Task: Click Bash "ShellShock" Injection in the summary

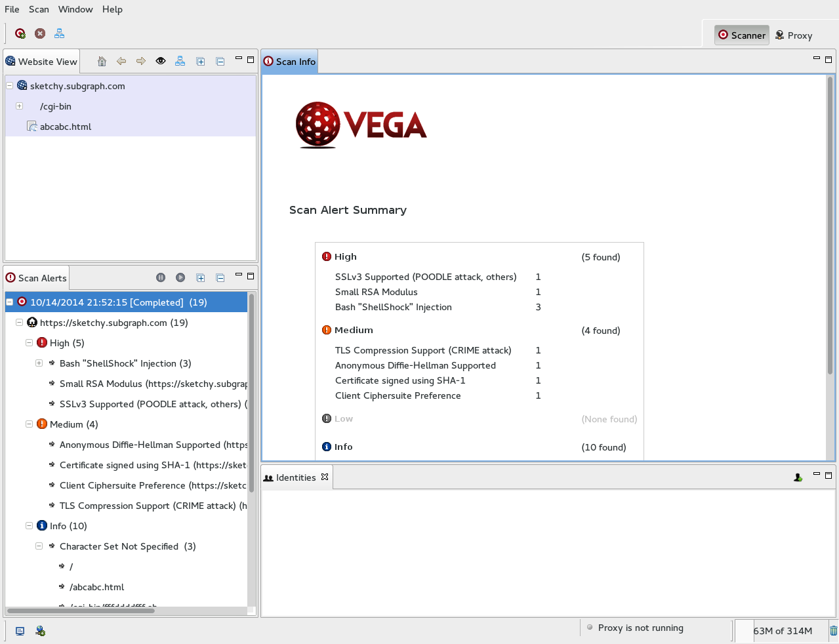Action: click(x=394, y=307)
